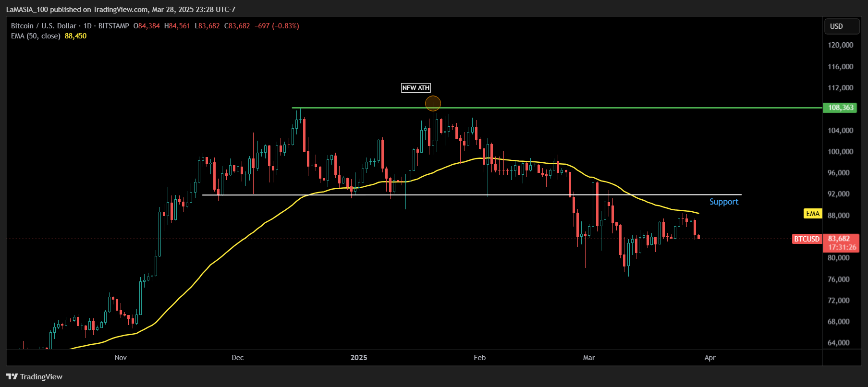Click the 83,682 current price label

839,239
